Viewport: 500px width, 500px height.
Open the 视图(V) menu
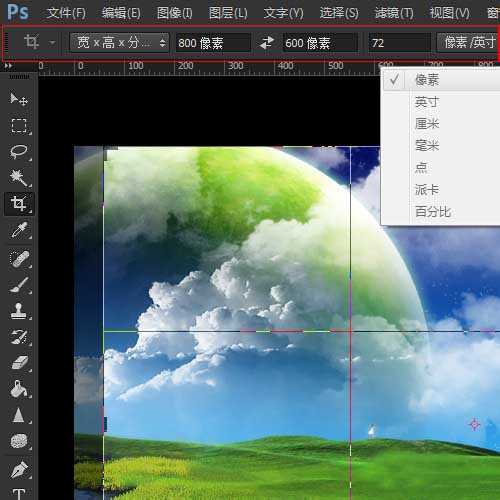coord(449,13)
